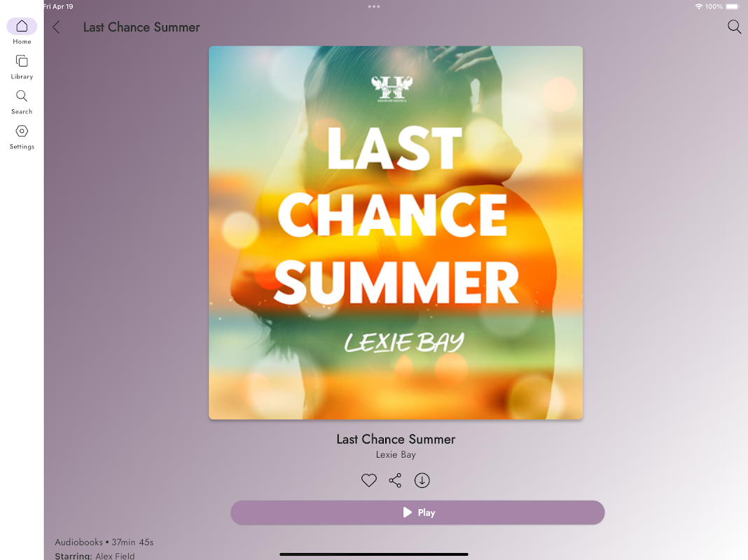Open the three-dot multitasking menu at top
The width and height of the screenshot is (748, 560).
(374, 7)
